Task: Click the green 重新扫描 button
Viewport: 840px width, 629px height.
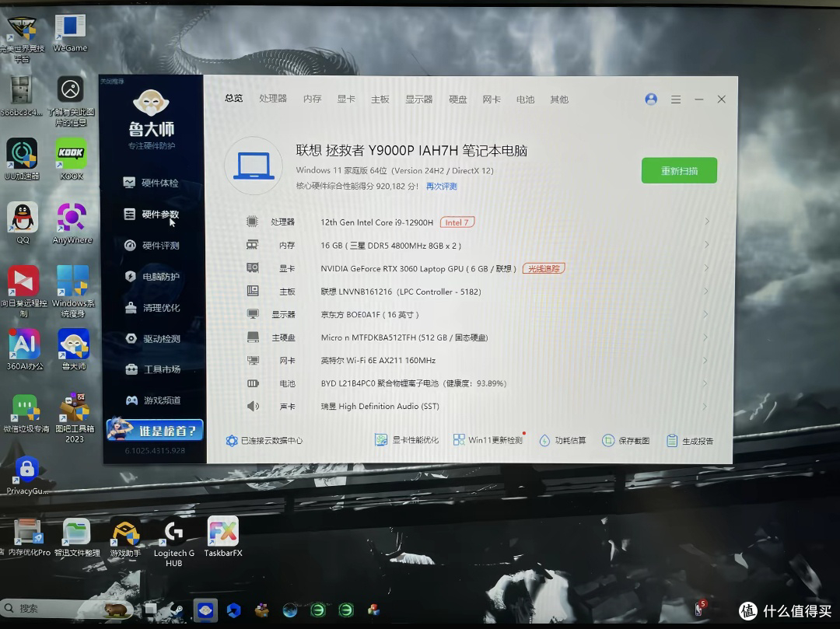Action: click(x=679, y=171)
